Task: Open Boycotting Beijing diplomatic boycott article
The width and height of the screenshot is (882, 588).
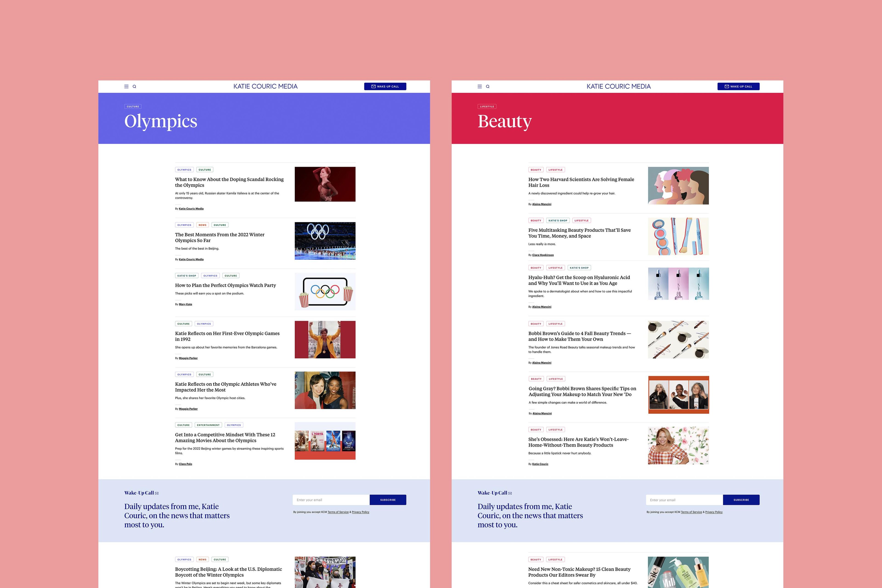Action: click(x=228, y=572)
